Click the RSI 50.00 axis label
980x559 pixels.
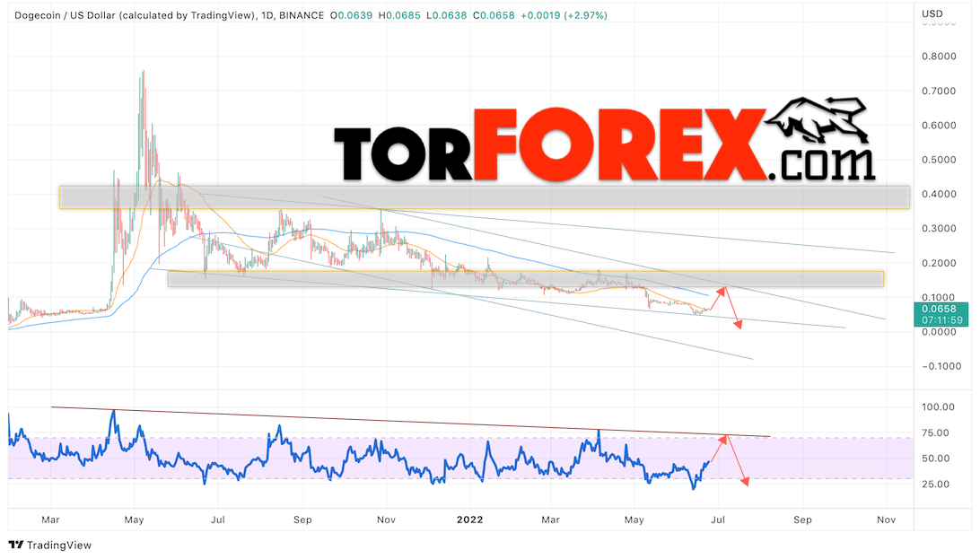coord(936,459)
